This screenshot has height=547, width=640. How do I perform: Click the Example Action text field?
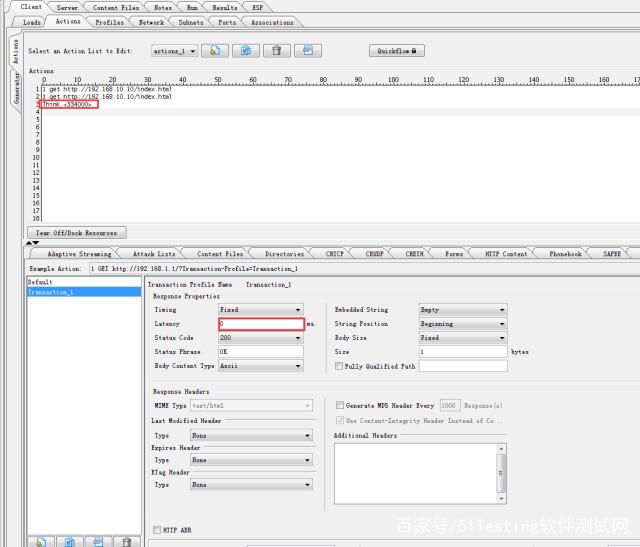tap(363, 269)
